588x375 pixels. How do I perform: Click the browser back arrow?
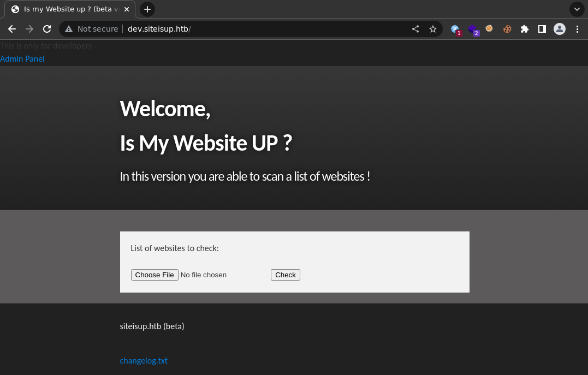[x=12, y=29]
